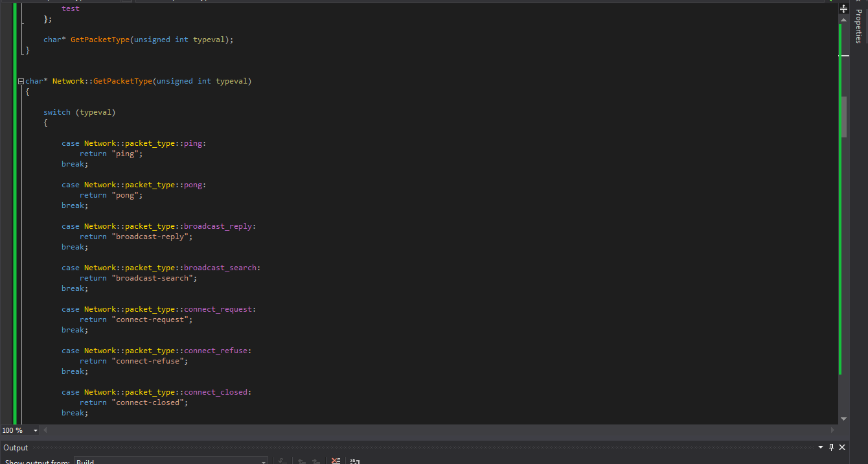Click "Network::GetPacketType" in the function definition
The height and width of the screenshot is (464, 868).
coord(102,81)
